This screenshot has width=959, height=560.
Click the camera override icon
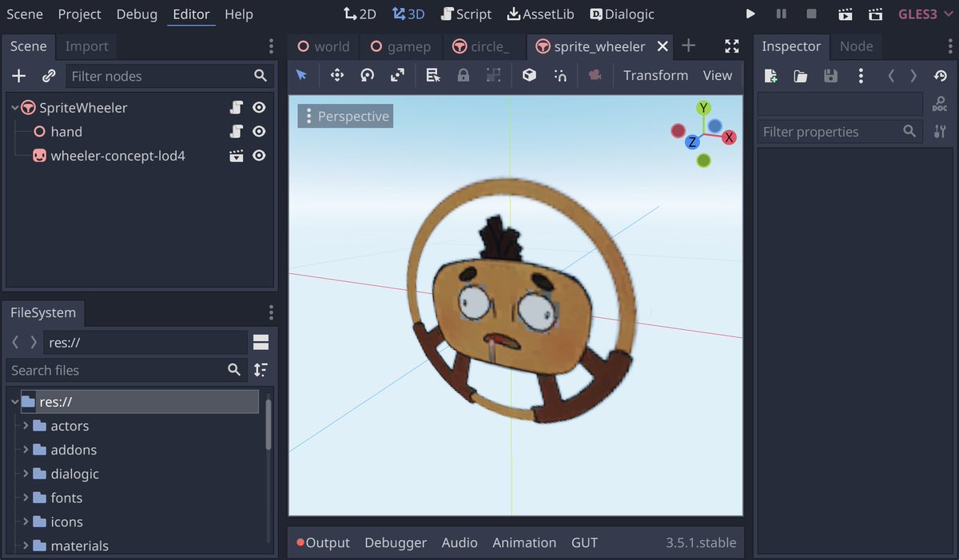pyautogui.click(x=595, y=75)
